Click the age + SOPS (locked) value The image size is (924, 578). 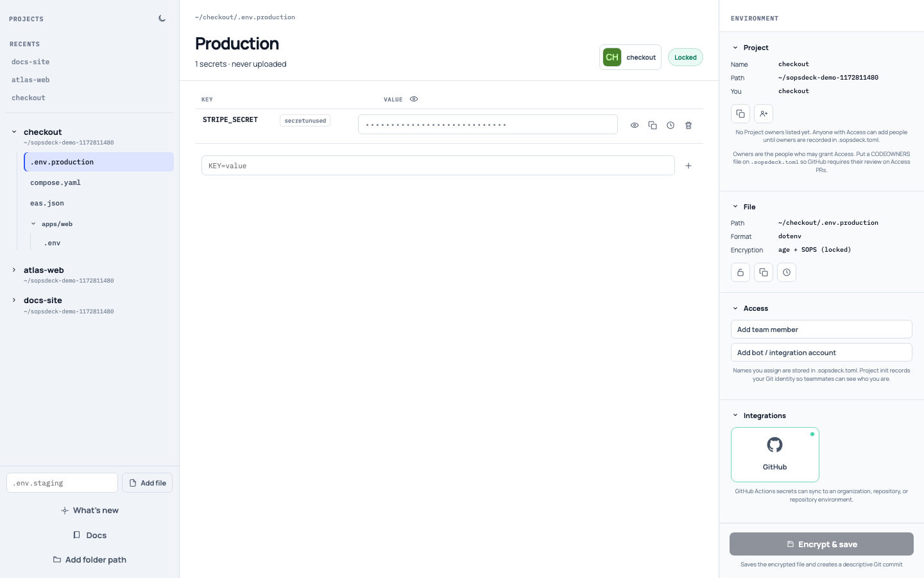(814, 250)
